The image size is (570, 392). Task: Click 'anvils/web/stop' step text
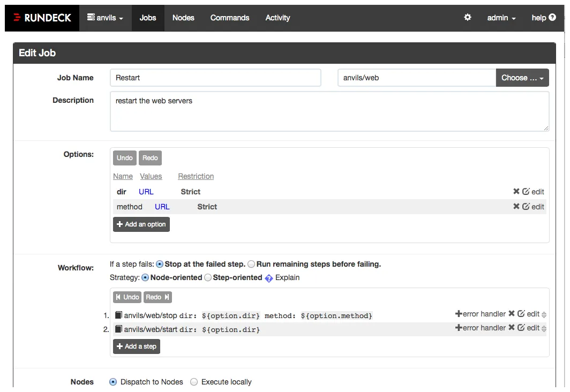151,315
